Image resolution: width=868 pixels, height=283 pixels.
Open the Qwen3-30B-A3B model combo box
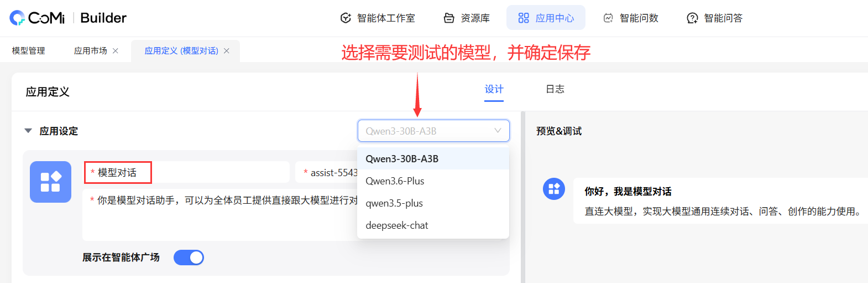(433, 131)
